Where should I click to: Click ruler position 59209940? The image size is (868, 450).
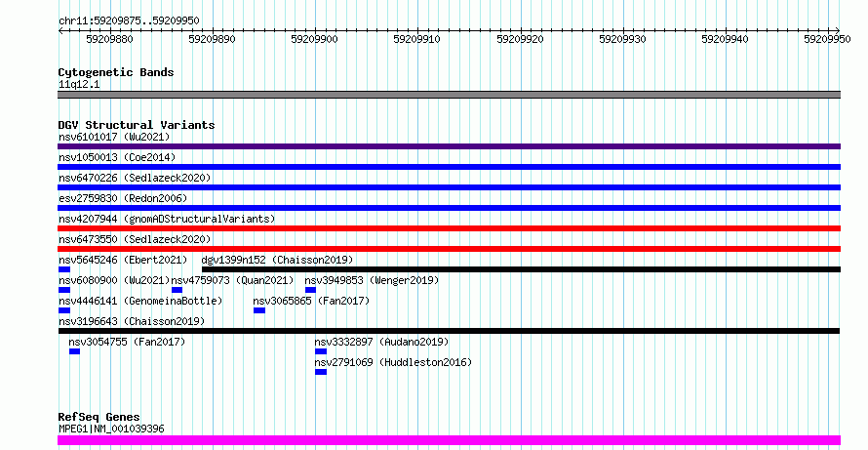tap(726, 39)
